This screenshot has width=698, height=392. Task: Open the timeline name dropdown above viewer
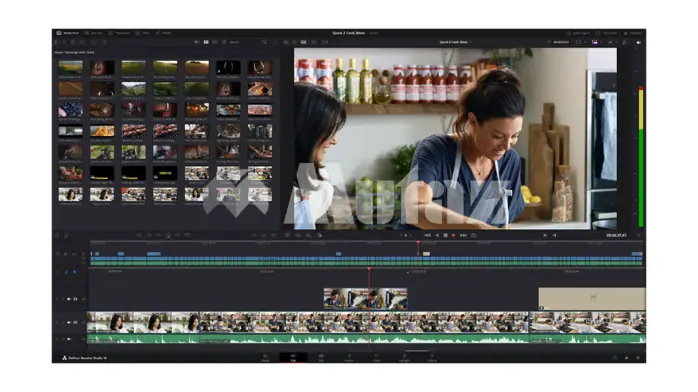(x=455, y=42)
